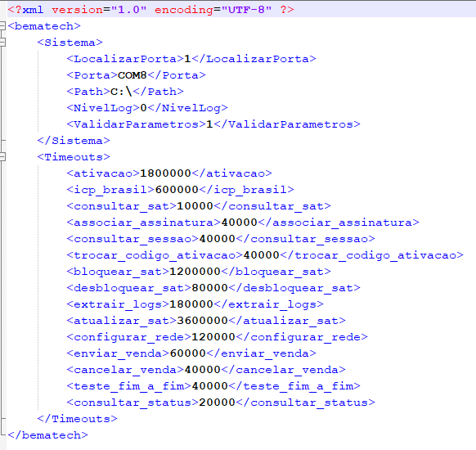The height and width of the screenshot is (450, 476).
Task: Click the consultar_status value 20000
Action: 218,403
